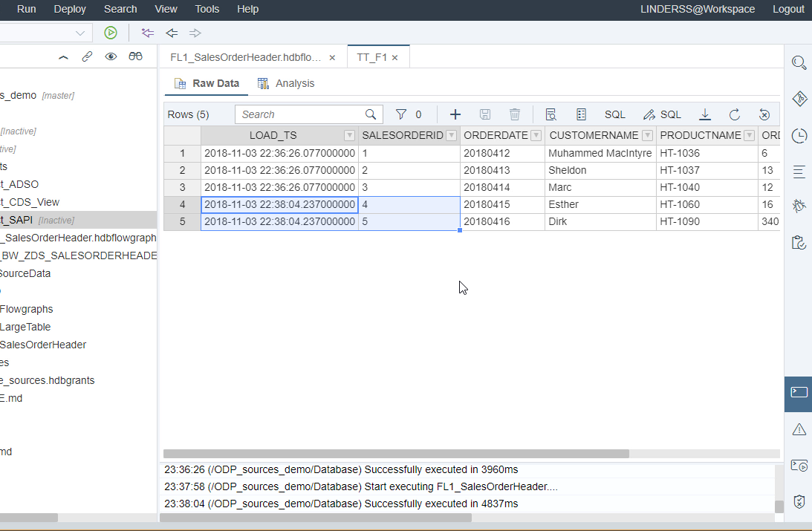
Task: Toggle the link-editor chain icon in the panel header
Action: pyautogui.click(x=87, y=56)
